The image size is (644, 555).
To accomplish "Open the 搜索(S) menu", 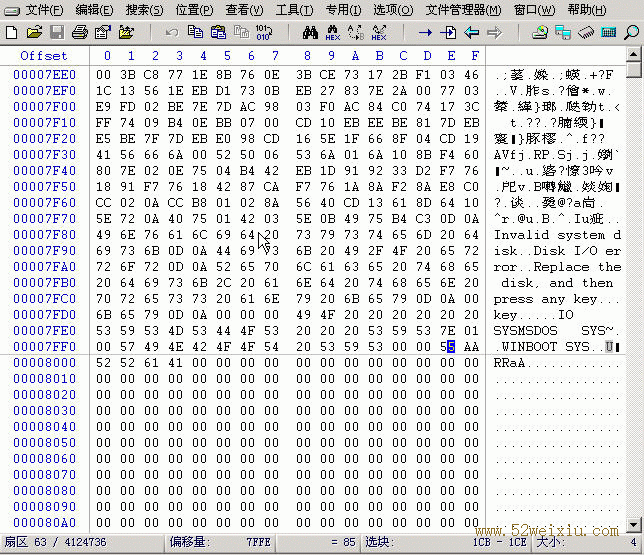I will coord(144,9).
